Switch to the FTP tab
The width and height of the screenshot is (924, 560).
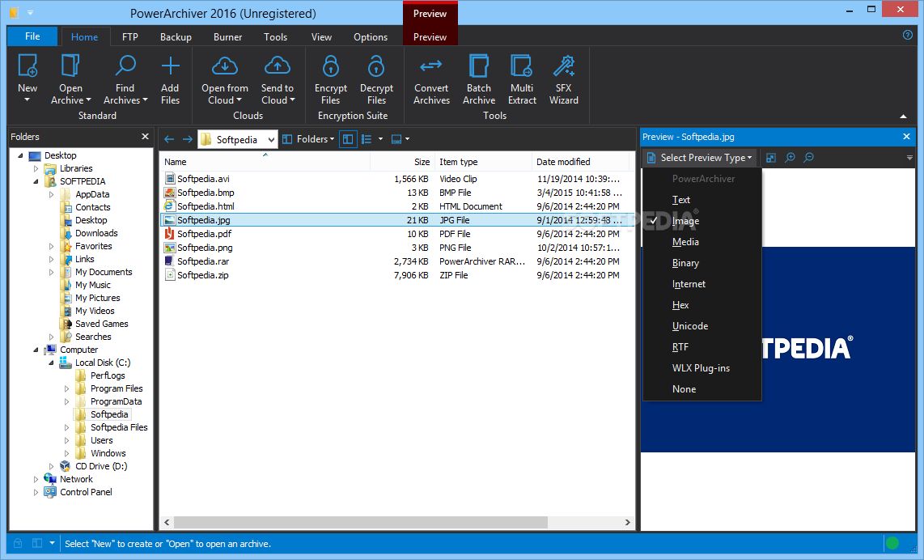pos(130,36)
